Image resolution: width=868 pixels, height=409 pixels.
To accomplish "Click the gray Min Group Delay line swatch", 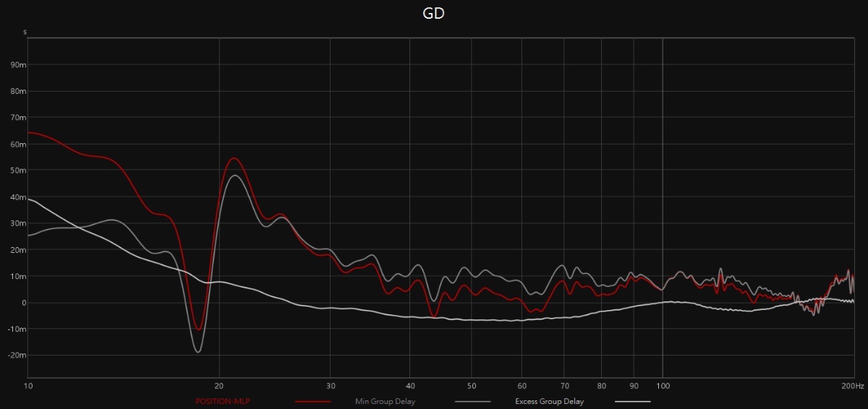I will point(472,402).
